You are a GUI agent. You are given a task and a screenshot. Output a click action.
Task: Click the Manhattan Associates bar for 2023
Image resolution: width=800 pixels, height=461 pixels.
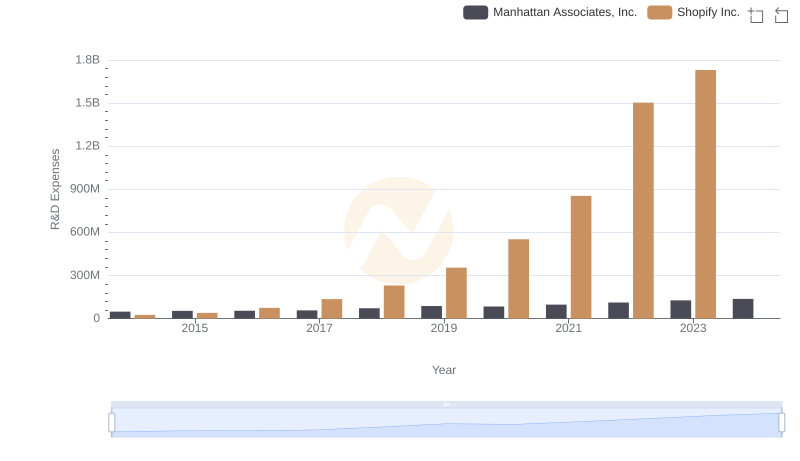681,310
